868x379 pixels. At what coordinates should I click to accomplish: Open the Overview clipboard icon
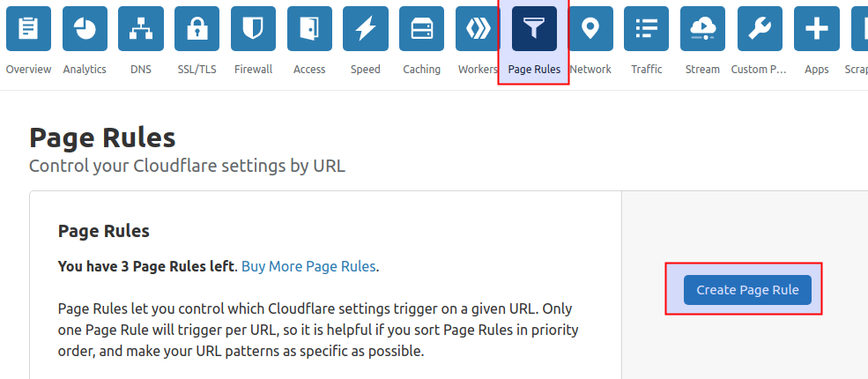coord(28,29)
